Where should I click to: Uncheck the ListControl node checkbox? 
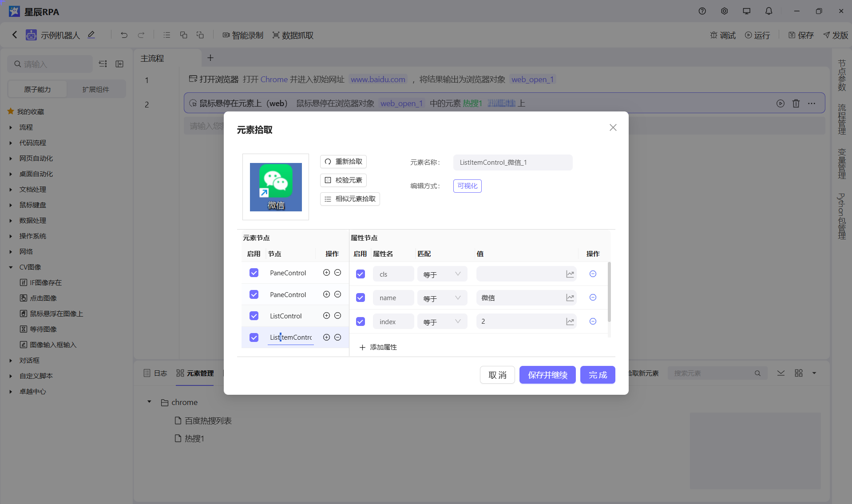tap(254, 316)
